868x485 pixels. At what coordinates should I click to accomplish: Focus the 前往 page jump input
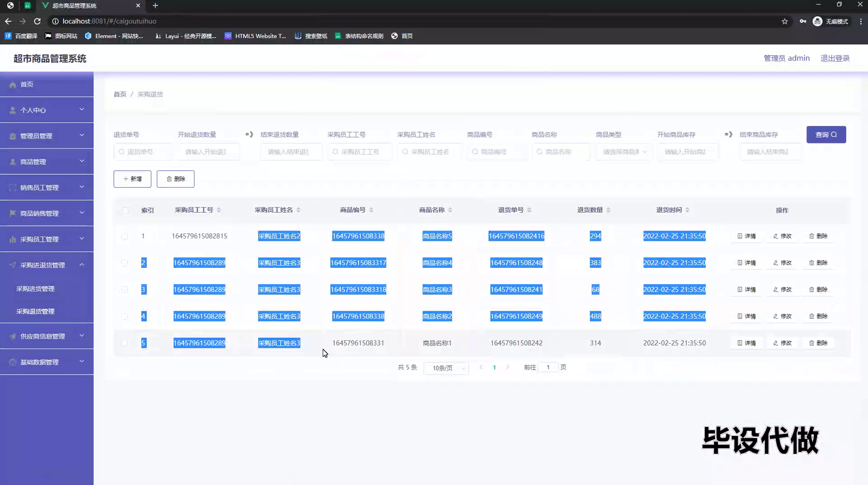coord(548,367)
